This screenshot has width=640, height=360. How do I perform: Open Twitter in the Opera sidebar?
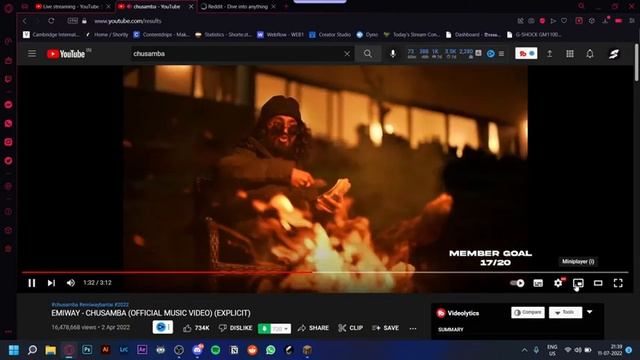[x=8, y=161]
